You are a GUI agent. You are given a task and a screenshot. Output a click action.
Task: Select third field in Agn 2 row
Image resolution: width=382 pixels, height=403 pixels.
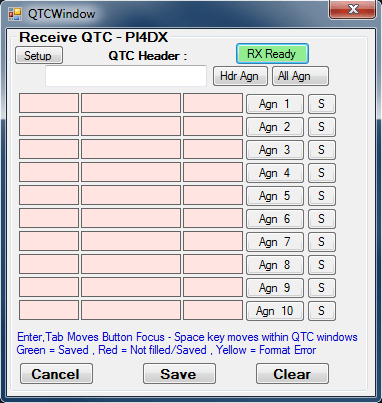[x=213, y=126]
